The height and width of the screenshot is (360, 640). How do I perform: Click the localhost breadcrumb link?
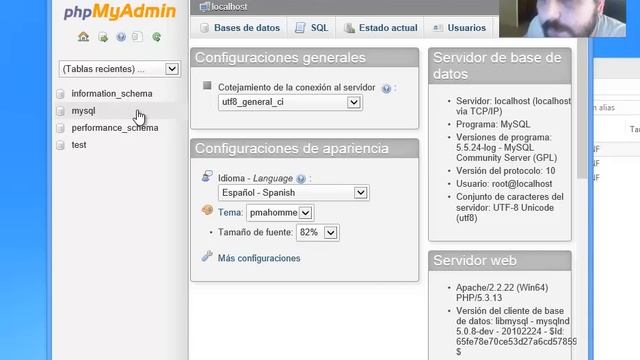[229, 7]
